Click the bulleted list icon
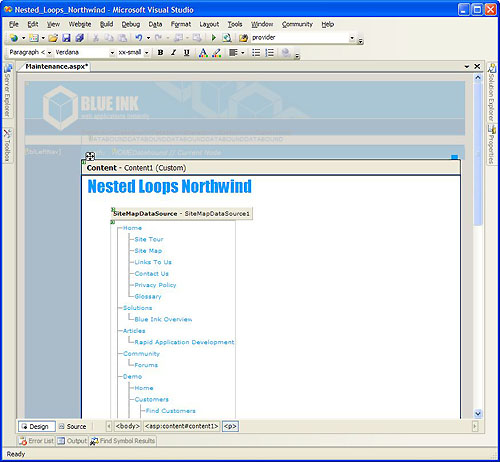Image resolution: width=500 pixels, height=462 pixels. (x=256, y=53)
